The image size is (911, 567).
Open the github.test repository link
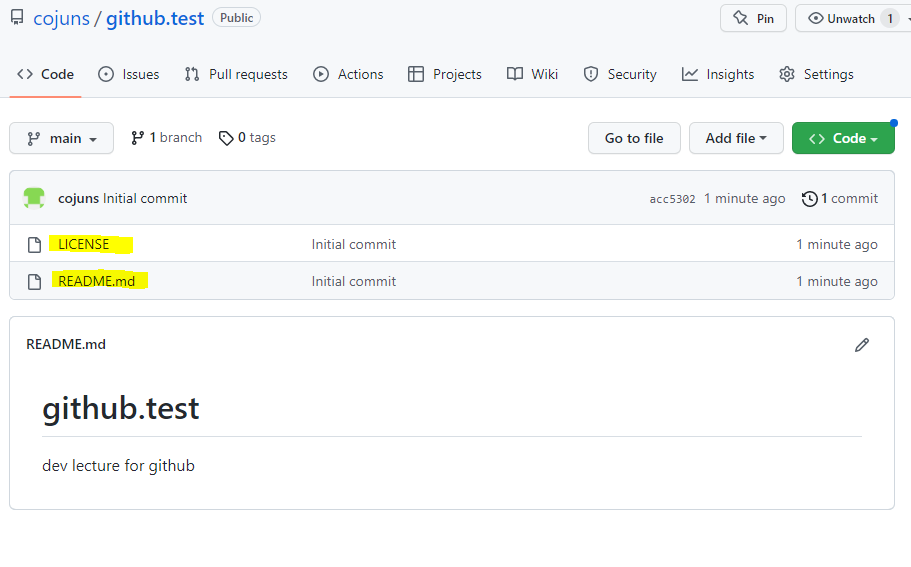[x=155, y=19]
